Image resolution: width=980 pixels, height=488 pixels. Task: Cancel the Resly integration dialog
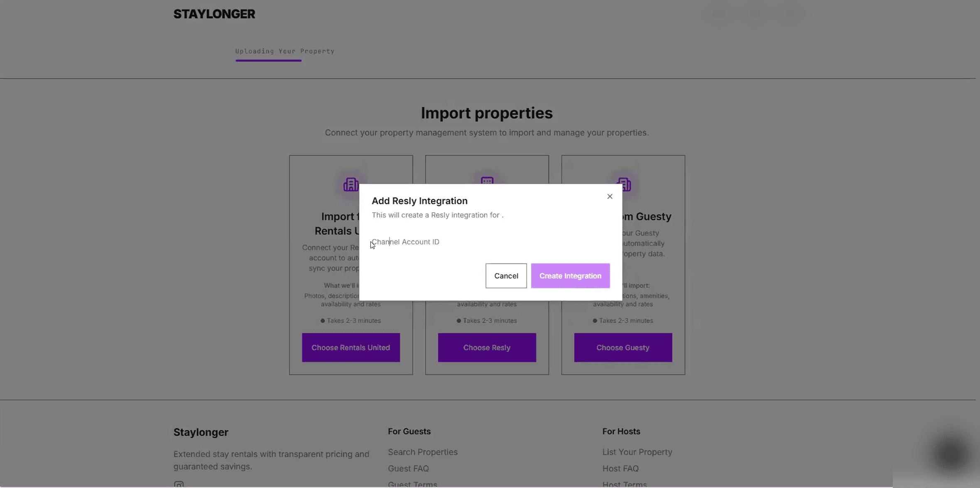pos(506,276)
